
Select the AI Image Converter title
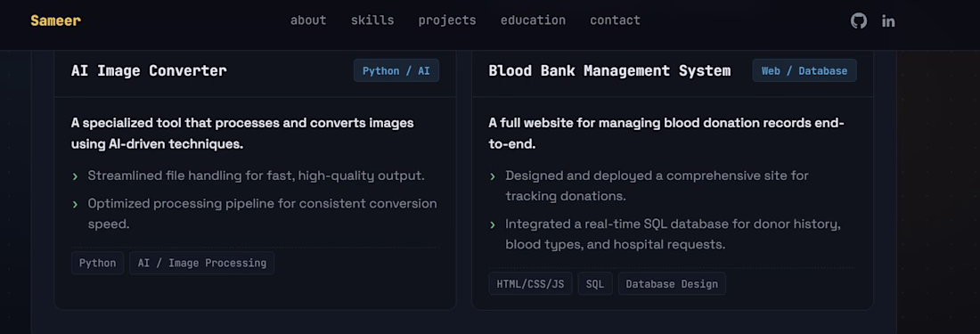[149, 70]
